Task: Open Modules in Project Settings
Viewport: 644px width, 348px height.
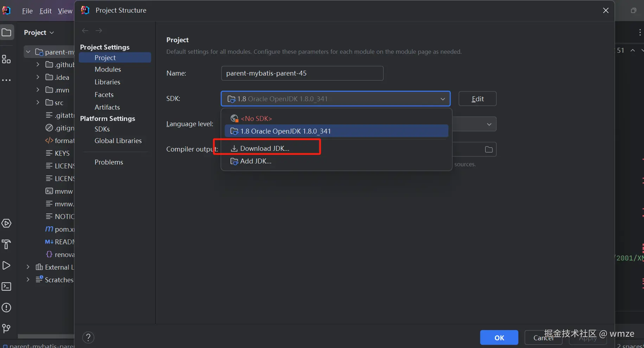Action: click(x=108, y=69)
